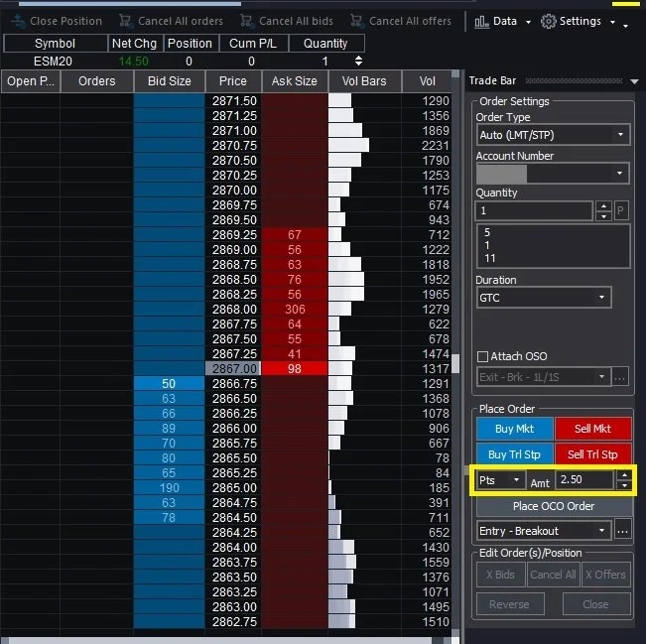The height and width of the screenshot is (644, 646).
Task: Click the Vol Bars column header
Action: [x=364, y=81]
